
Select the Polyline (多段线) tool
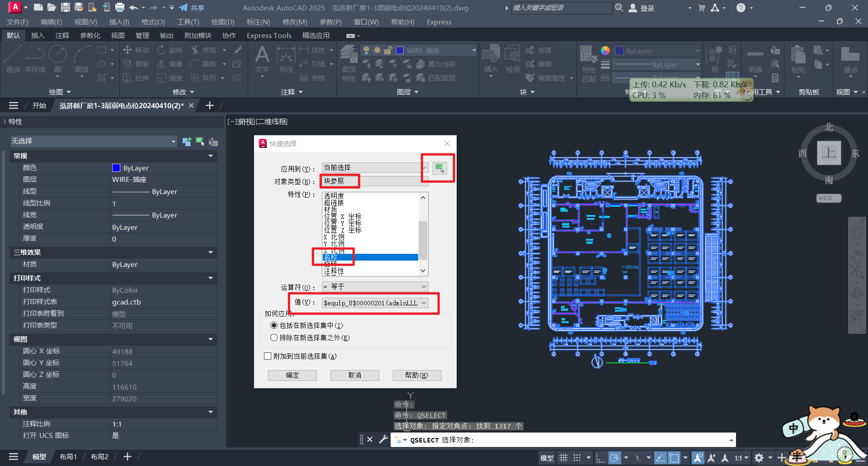tap(35, 59)
